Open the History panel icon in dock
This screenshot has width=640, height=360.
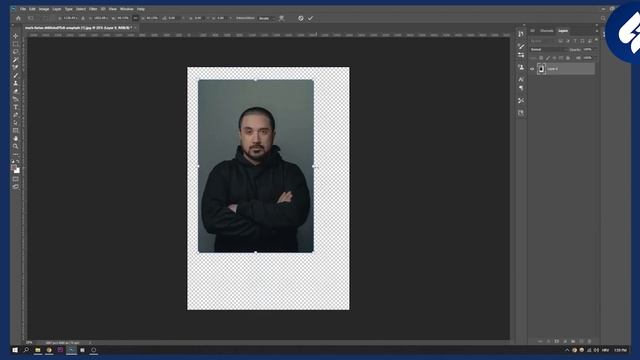pyautogui.click(x=521, y=34)
